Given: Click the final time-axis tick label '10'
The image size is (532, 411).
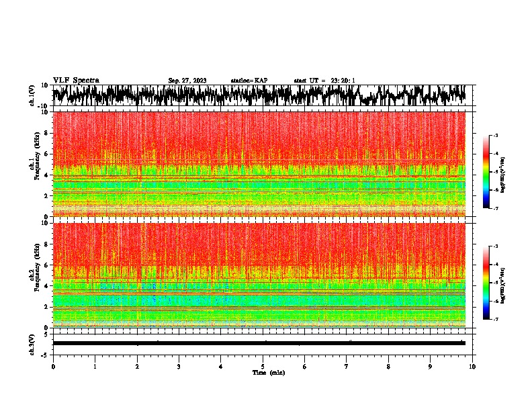Looking at the screenshot, I should (x=472, y=366).
